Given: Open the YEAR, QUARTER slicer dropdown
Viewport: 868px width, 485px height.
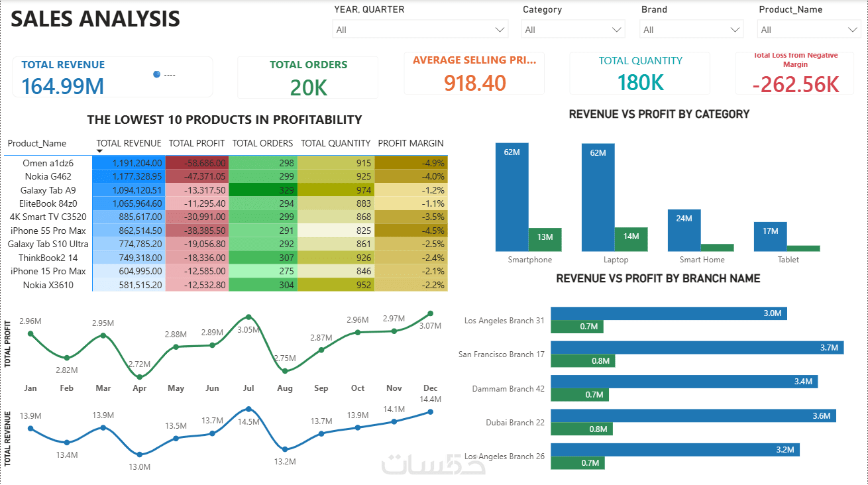Looking at the screenshot, I should 420,29.
